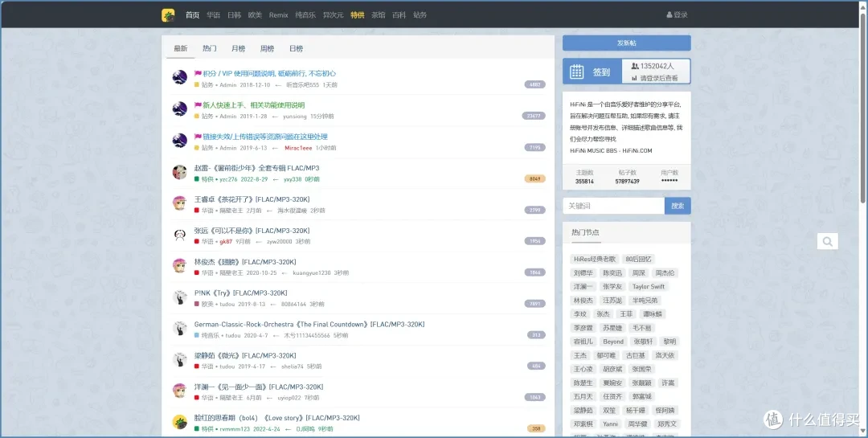Click username Mirac1eee in red
868x438 pixels.
[x=298, y=148]
